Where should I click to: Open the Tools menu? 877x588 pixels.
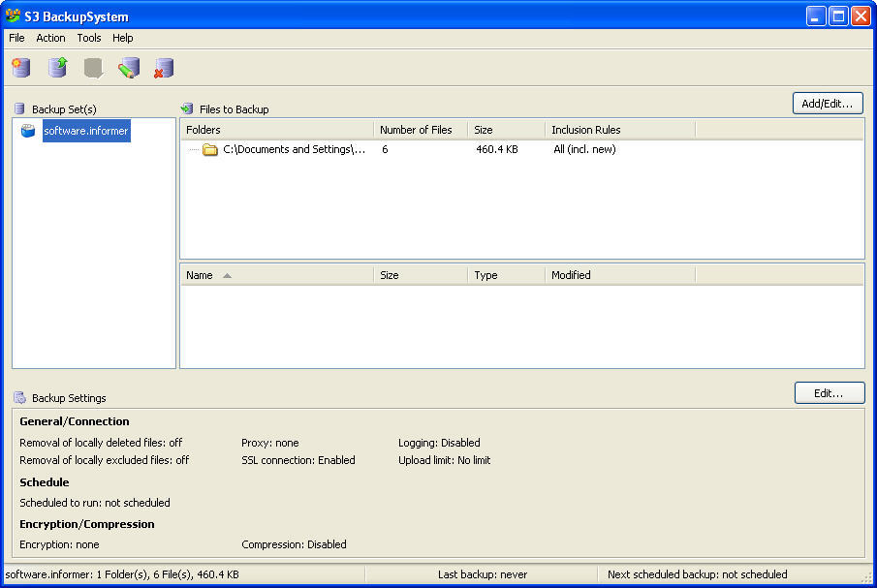click(88, 38)
